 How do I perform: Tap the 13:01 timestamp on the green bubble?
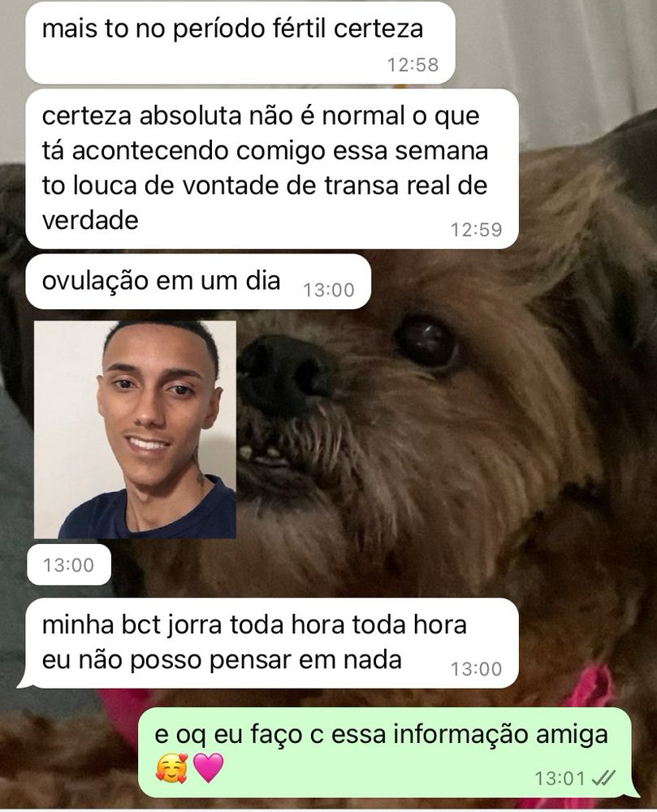[x=560, y=779]
